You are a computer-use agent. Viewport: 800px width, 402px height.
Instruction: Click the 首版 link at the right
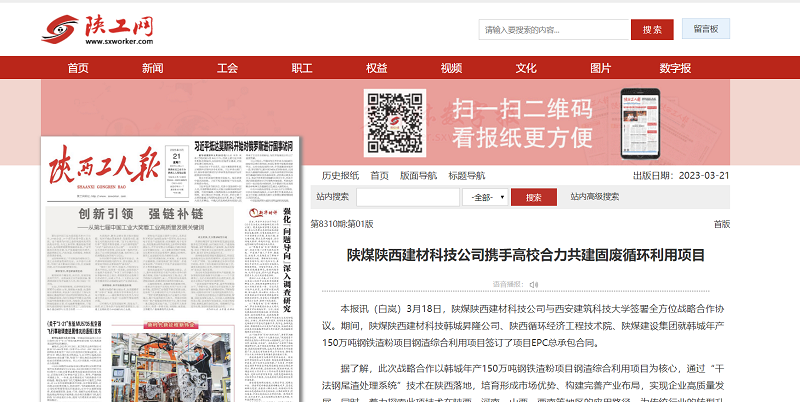click(x=721, y=224)
